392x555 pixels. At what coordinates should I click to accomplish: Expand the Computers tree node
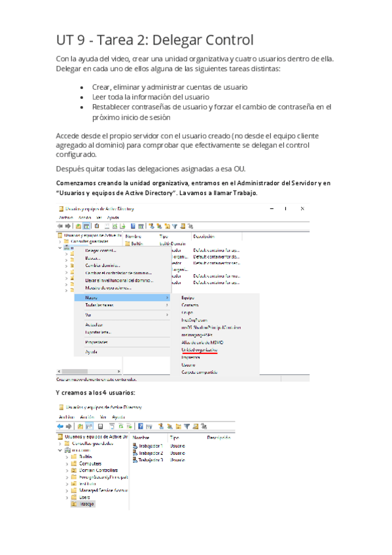coord(67,463)
